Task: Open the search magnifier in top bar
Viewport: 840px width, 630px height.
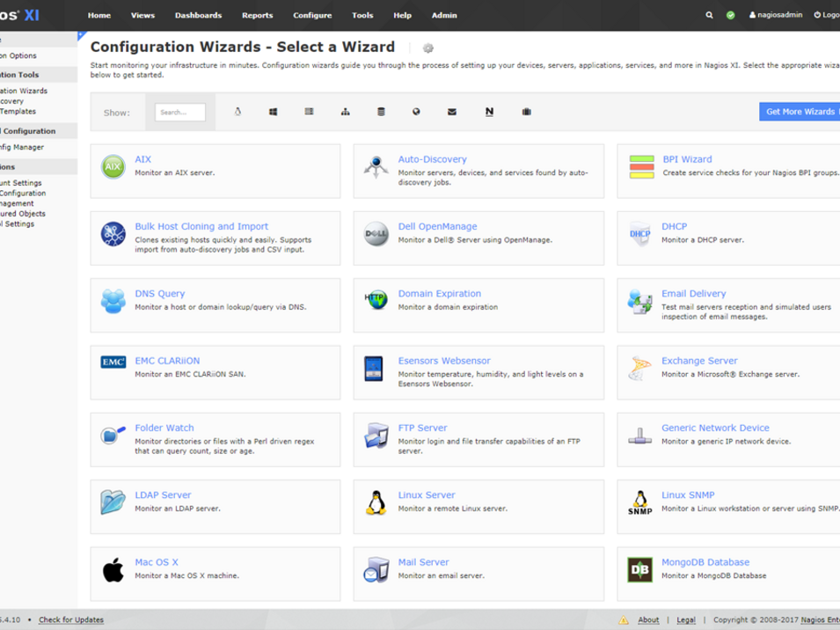Action: click(709, 15)
